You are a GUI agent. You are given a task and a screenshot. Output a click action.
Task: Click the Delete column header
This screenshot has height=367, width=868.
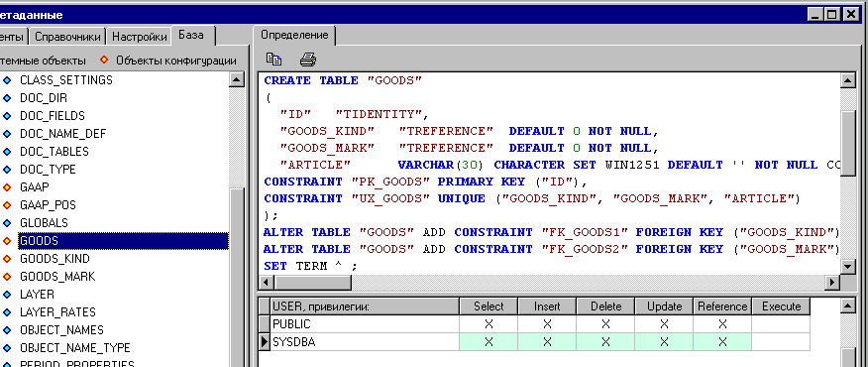tap(605, 306)
